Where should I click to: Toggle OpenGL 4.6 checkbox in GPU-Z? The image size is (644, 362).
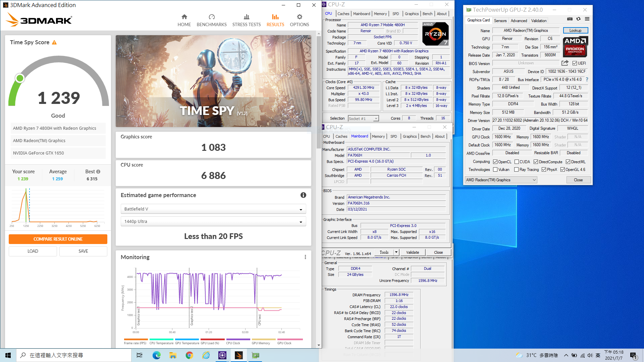point(562,170)
